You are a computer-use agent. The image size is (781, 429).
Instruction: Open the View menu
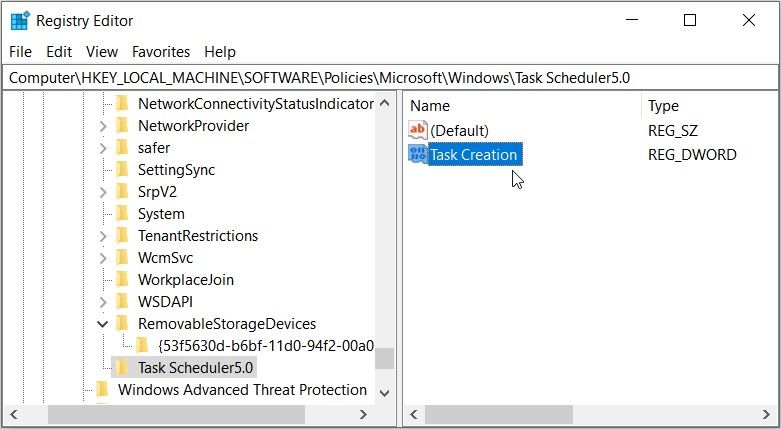click(102, 52)
